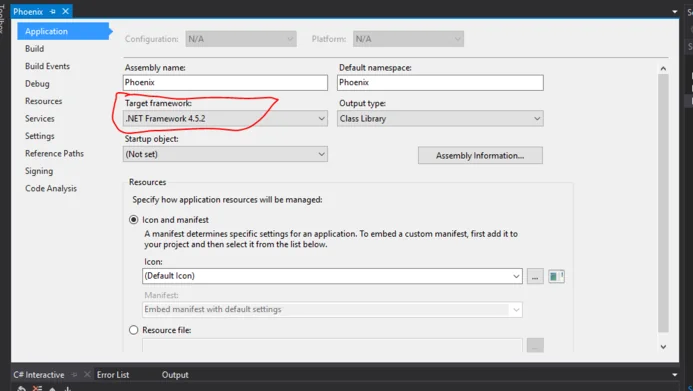Select Icon and manifest radio option
Screen dimensions: 693x391
pyautogui.click(x=133, y=220)
